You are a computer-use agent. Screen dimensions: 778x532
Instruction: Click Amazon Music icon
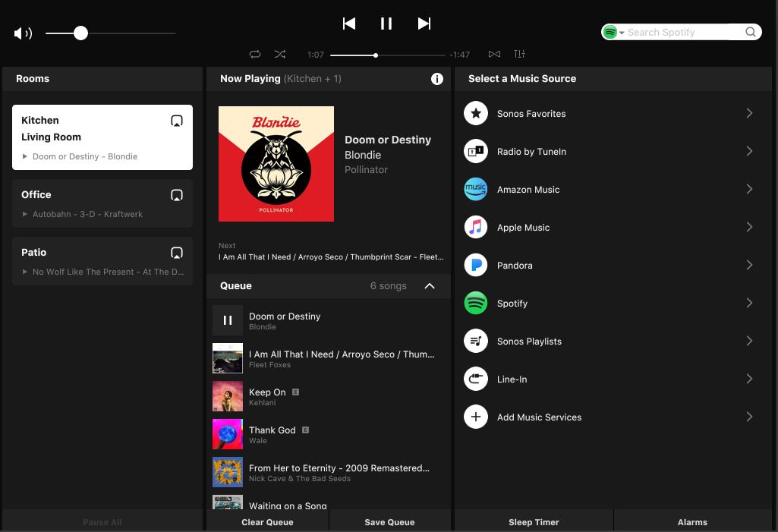pos(476,189)
